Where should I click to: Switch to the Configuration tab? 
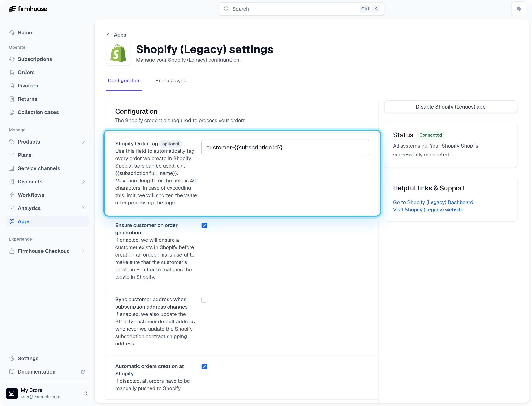[124, 81]
